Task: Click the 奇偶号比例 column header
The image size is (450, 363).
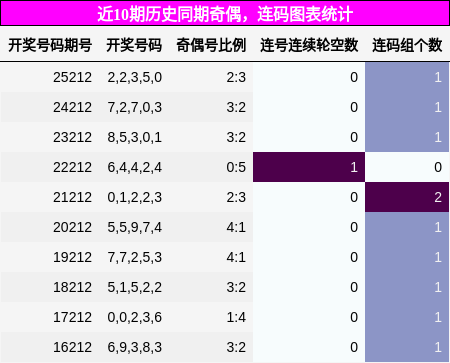Action: 211,45
